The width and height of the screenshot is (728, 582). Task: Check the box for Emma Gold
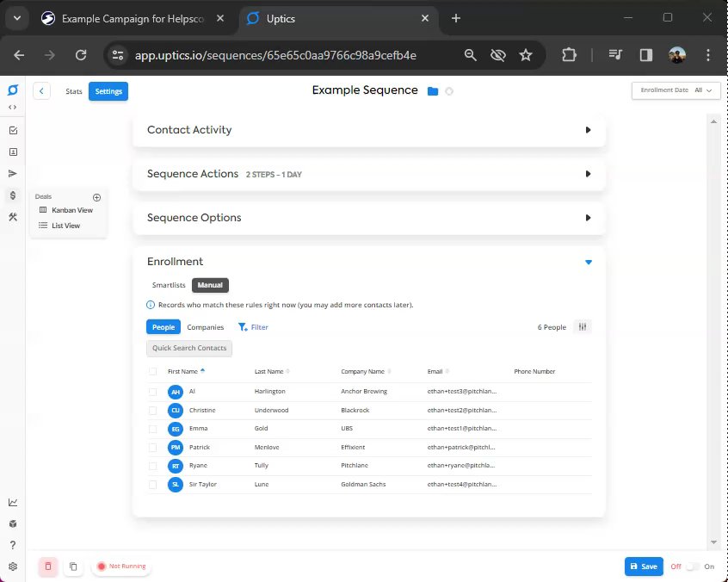tap(153, 430)
